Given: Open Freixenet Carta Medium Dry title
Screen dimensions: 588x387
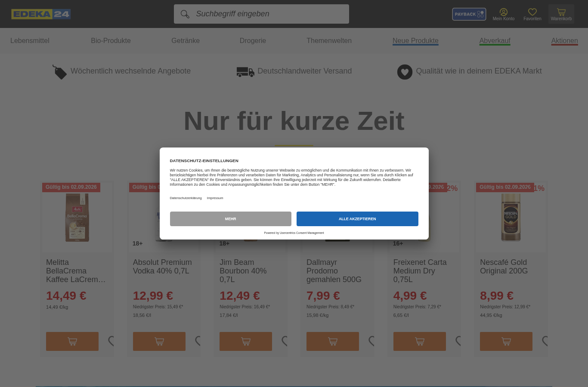Looking at the screenshot, I should coord(420,271).
